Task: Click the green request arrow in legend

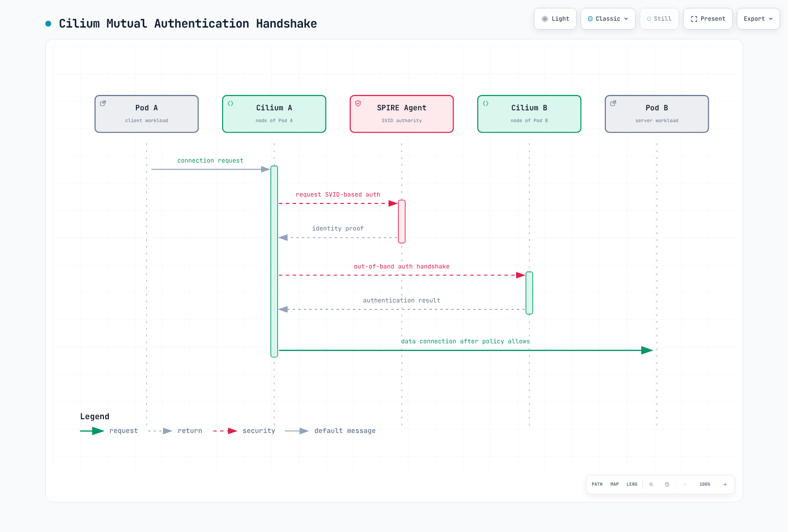Action: pos(92,431)
